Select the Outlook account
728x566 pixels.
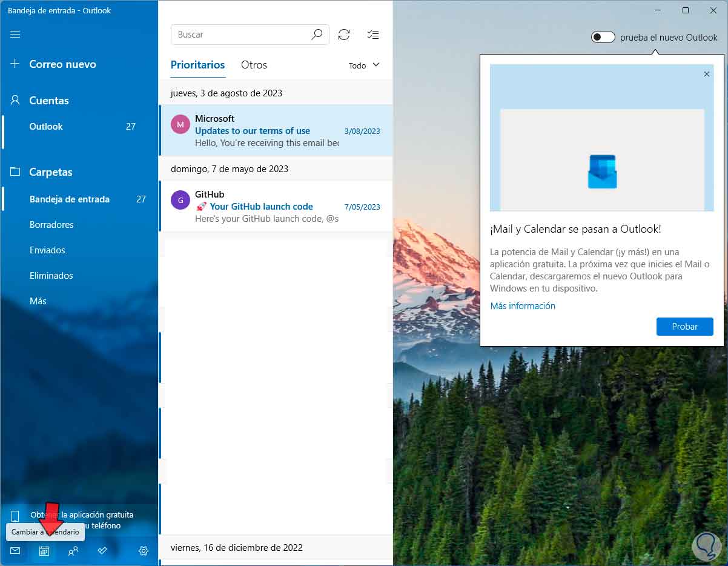point(79,127)
